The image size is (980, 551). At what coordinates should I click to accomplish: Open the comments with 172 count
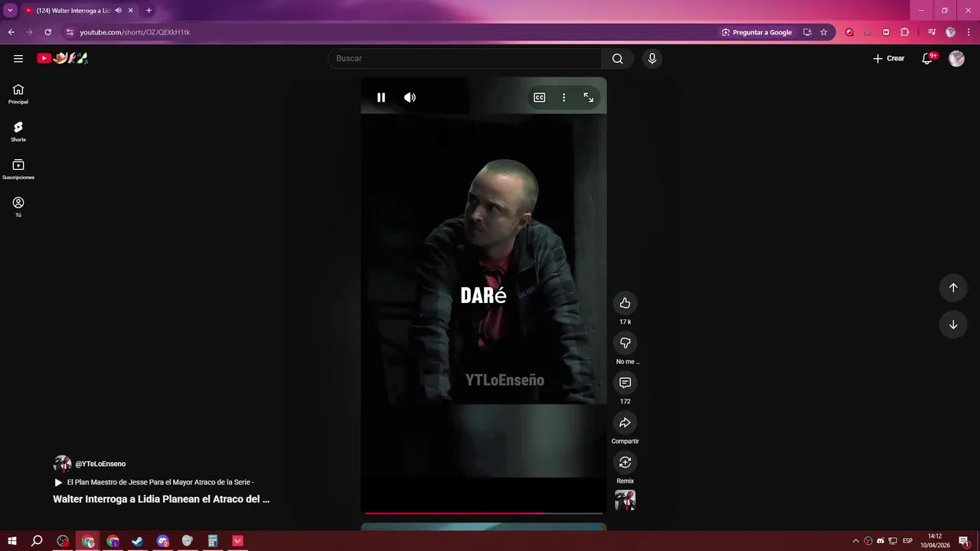pyautogui.click(x=626, y=383)
